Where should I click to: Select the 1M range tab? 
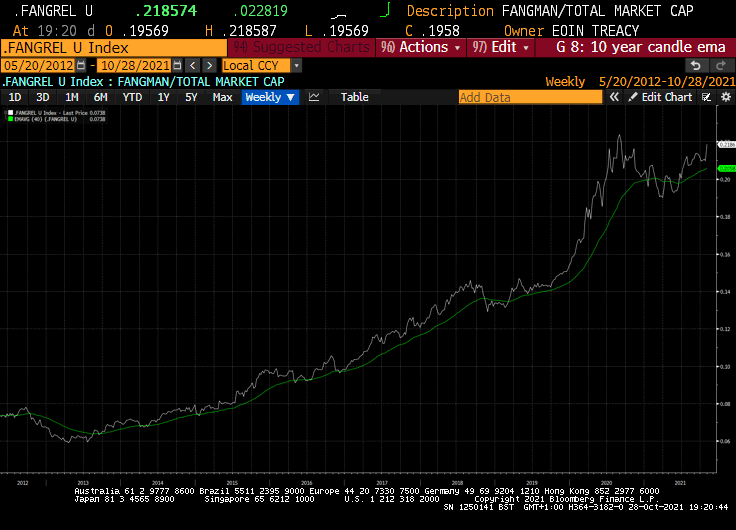coord(71,97)
